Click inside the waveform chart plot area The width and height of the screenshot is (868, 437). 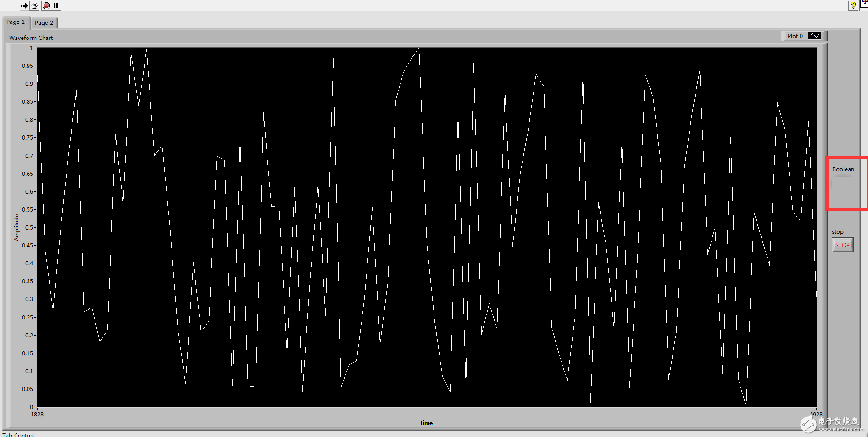pyautogui.click(x=427, y=227)
